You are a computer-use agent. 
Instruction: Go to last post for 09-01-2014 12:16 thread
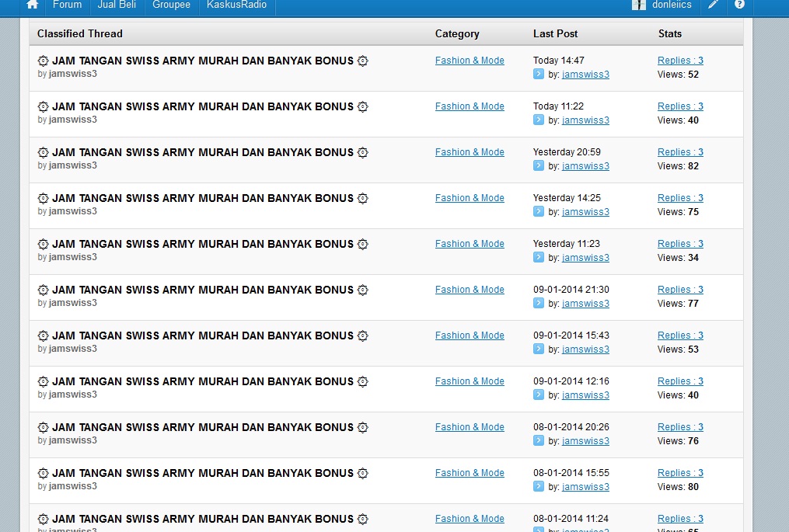coord(539,395)
